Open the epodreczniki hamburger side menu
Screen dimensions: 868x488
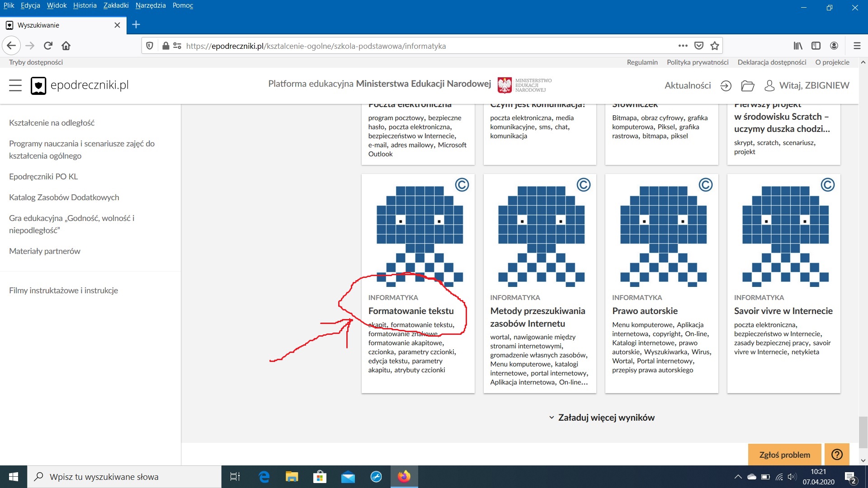tap(15, 85)
